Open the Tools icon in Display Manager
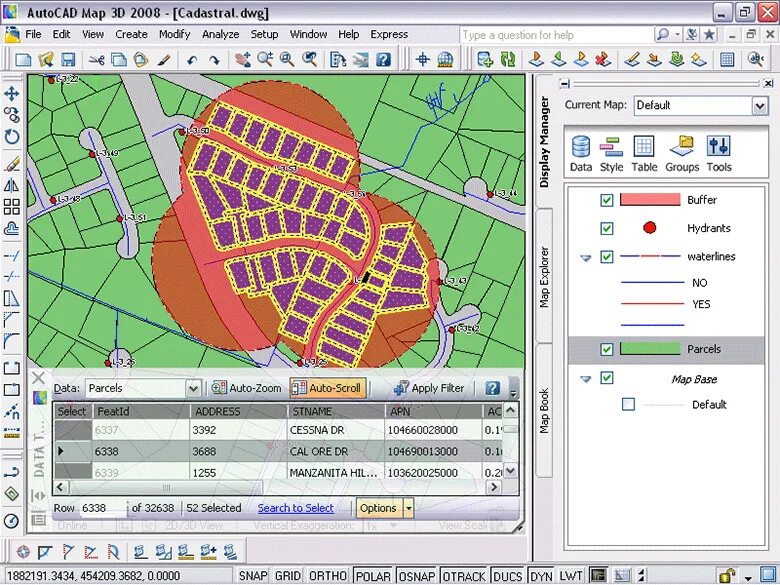 (x=719, y=153)
